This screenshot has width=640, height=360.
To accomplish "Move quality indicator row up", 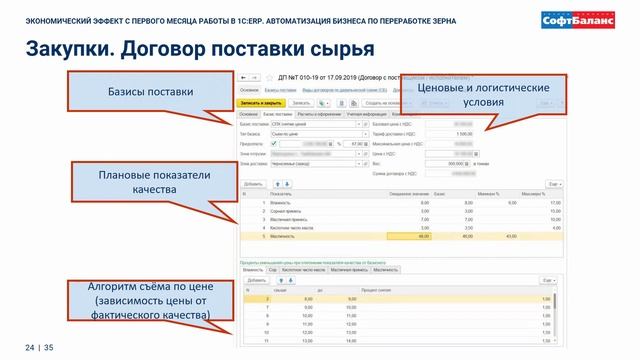I will [x=278, y=184].
